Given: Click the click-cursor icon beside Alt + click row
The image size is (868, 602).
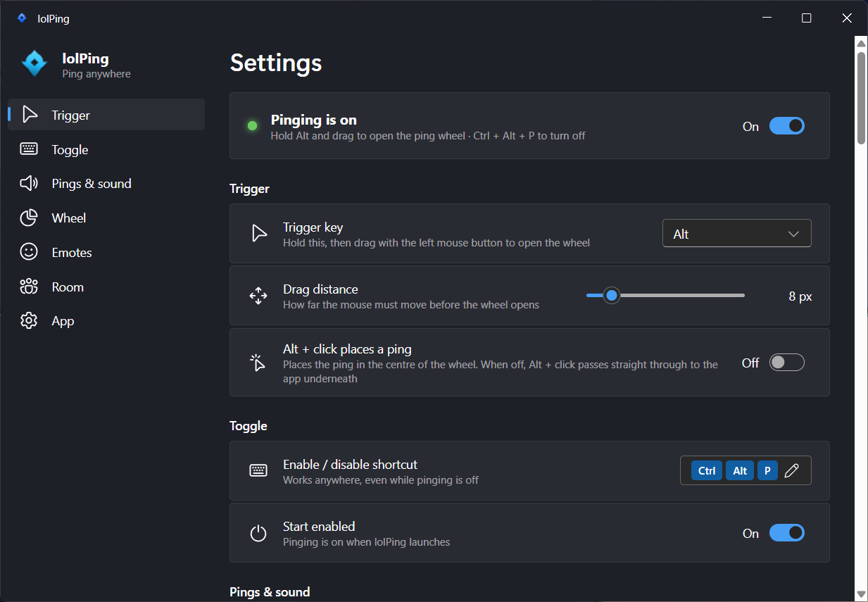Looking at the screenshot, I should [x=258, y=363].
